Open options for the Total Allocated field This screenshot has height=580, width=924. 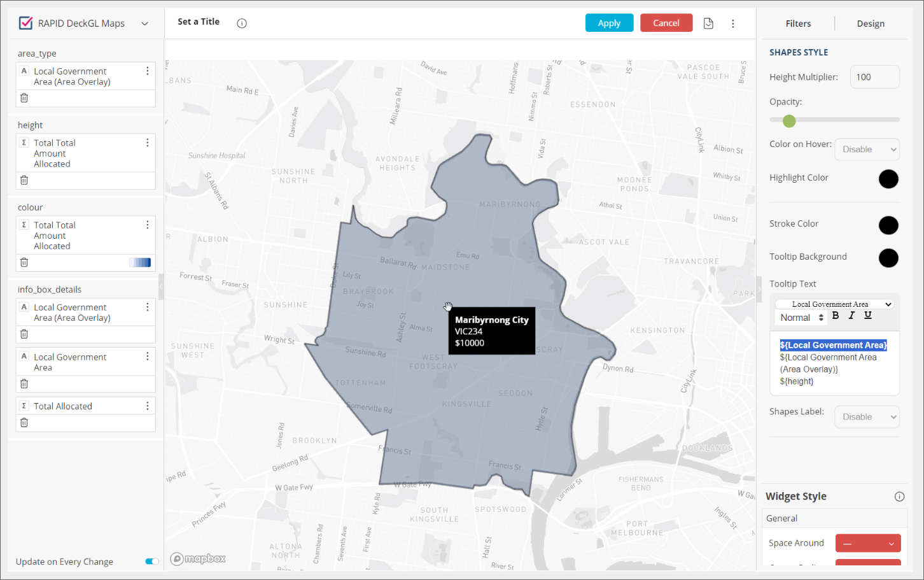[x=148, y=406]
